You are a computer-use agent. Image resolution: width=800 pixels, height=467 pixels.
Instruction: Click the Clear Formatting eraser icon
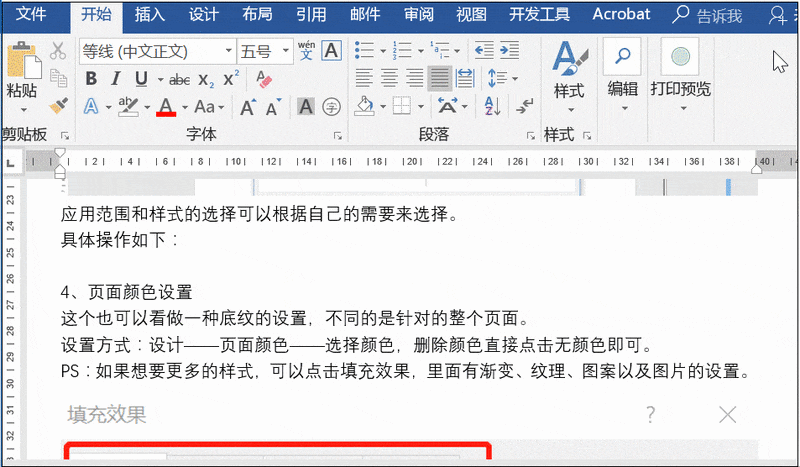[x=263, y=79]
